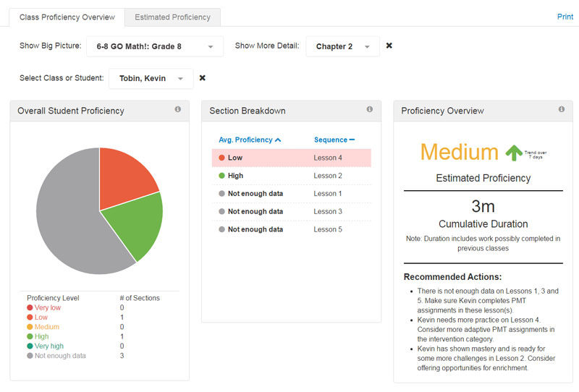Switch to the Estimated Proficiency tab

172,17
